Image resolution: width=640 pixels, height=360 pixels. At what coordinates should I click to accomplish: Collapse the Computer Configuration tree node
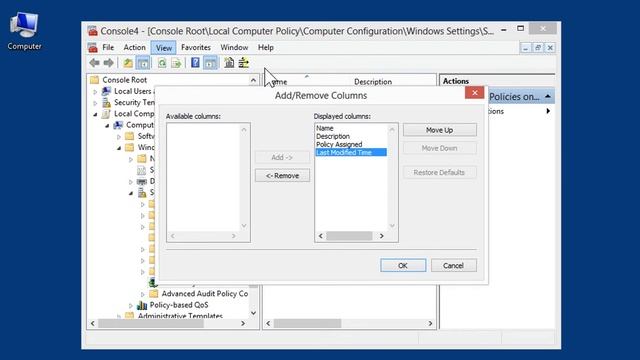107,126
